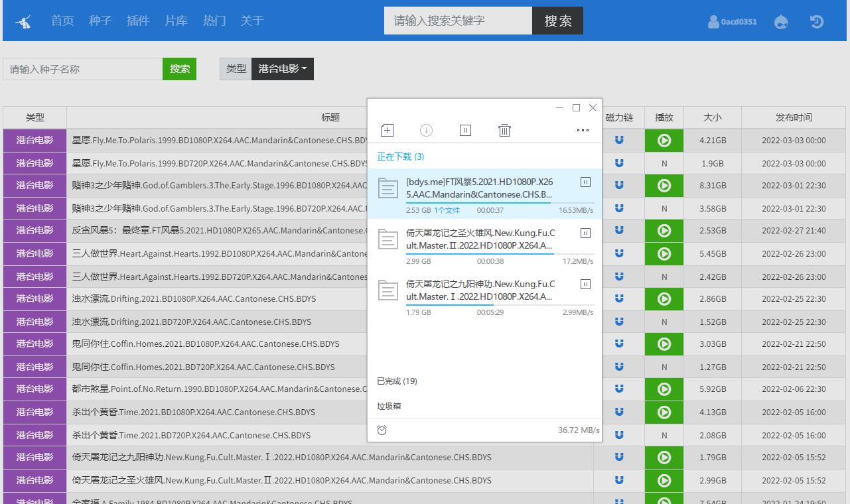850x504 pixels.
Task: Pause the 圣火雄风 download task
Action: (585, 233)
